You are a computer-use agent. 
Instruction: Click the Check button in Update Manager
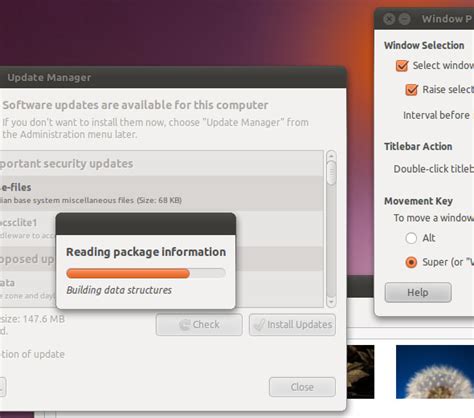pos(199,325)
